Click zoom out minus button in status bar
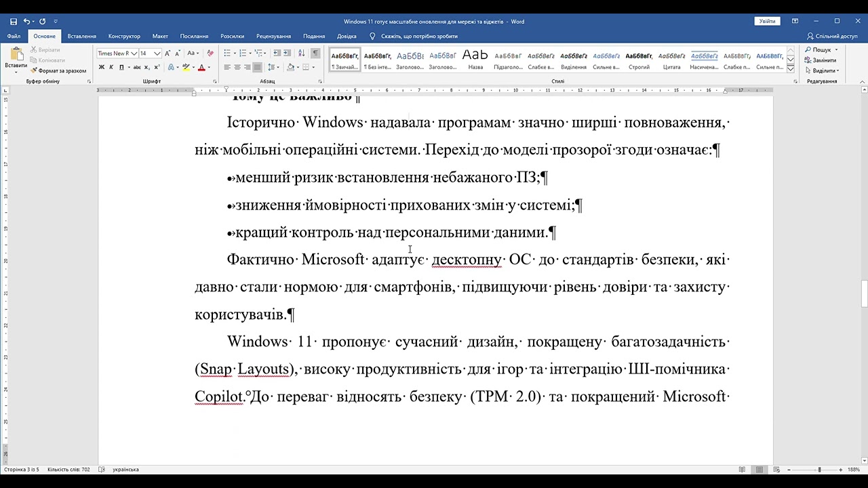This screenshot has width=868, height=488. point(790,470)
